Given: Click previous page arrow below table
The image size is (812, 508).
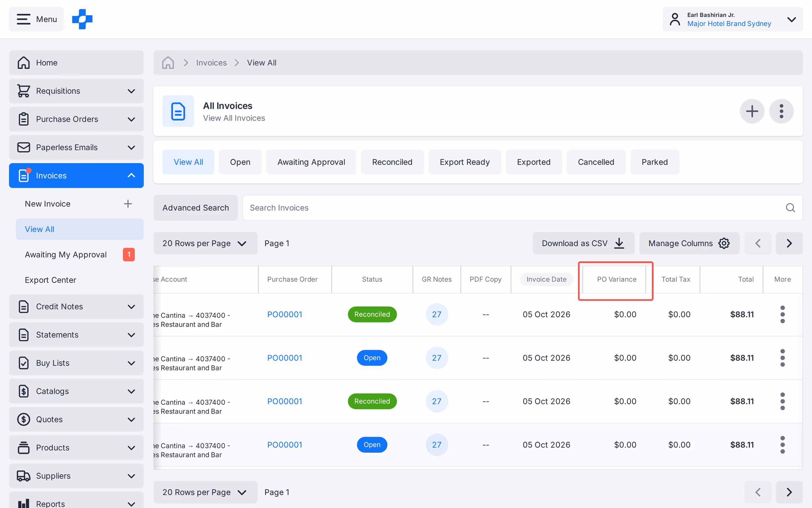Looking at the screenshot, I should [x=758, y=492].
